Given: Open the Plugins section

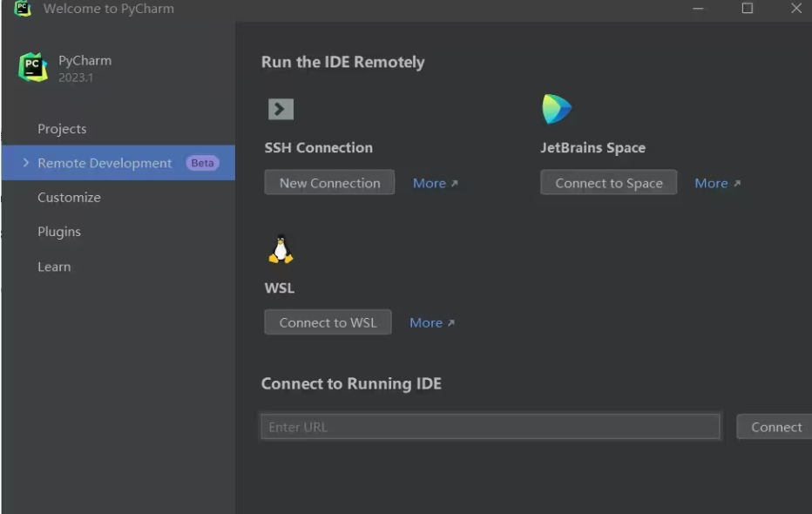Looking at the screenshot, I should (x=59, y=232).
